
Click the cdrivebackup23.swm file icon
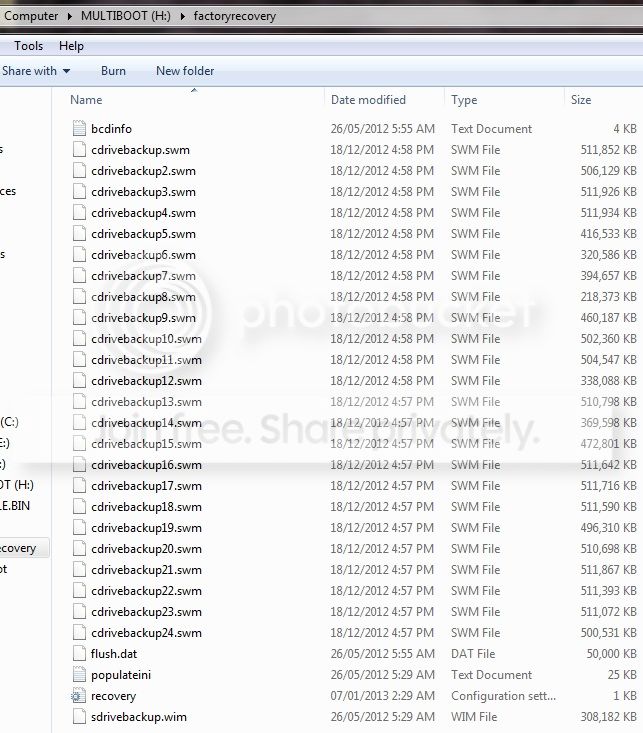(79, 611)
